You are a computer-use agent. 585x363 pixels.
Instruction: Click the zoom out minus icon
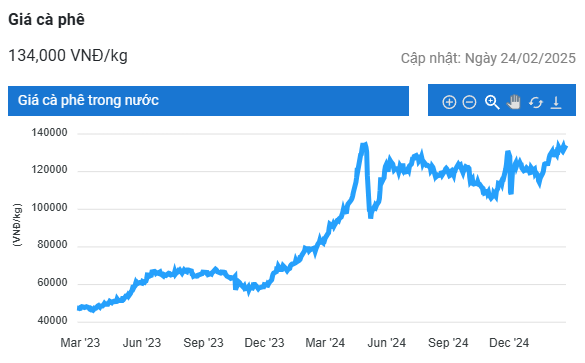[469, 102]
